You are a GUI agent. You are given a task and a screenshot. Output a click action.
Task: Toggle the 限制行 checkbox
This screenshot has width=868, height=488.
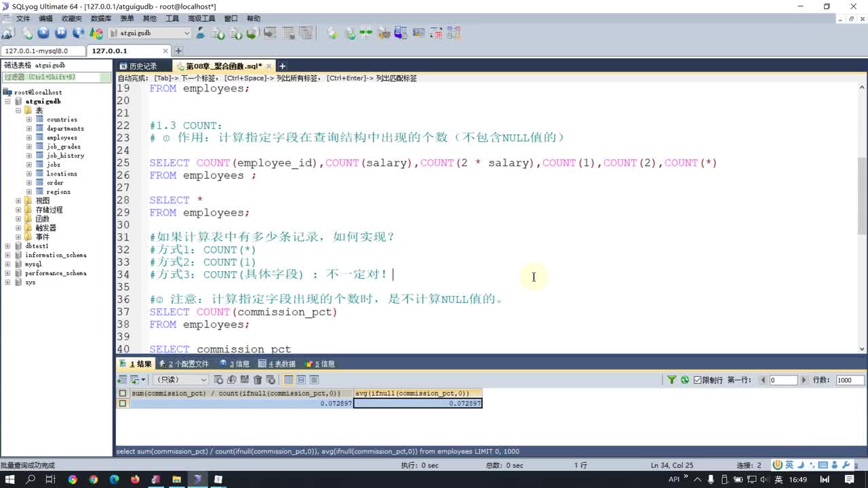[697, 380]
